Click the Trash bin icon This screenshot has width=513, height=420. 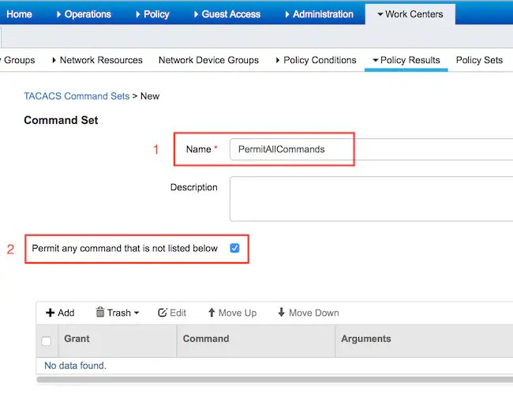tap(100, 313)
